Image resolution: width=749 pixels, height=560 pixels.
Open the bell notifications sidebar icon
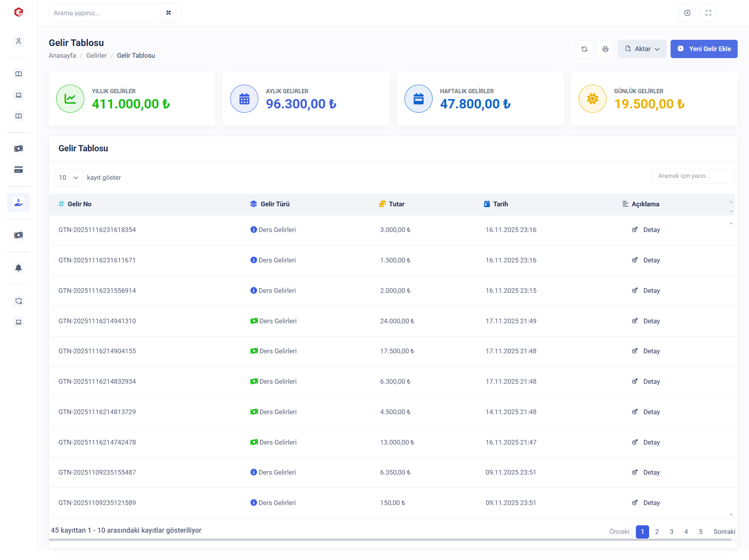pos(18,268)
